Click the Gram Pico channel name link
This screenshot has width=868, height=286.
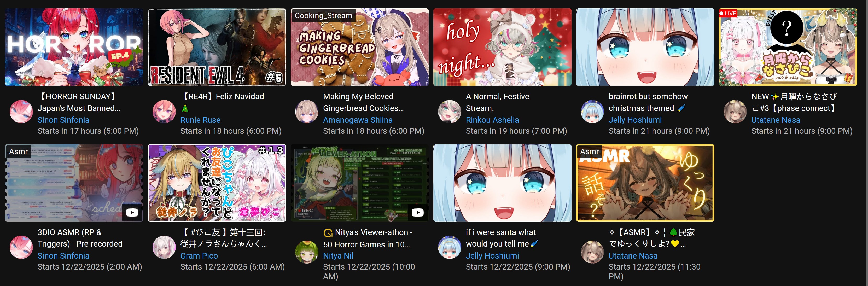pos(199,256)
